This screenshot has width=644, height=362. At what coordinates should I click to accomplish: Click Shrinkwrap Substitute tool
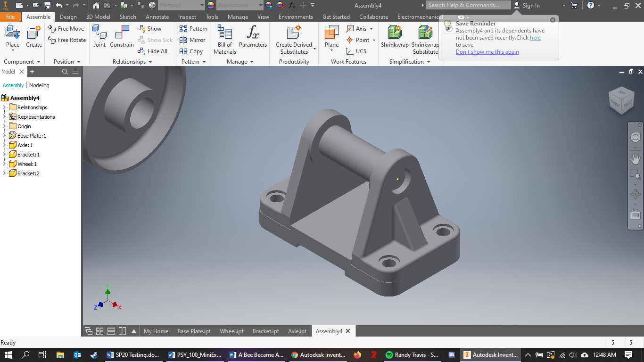pos(425,40)
